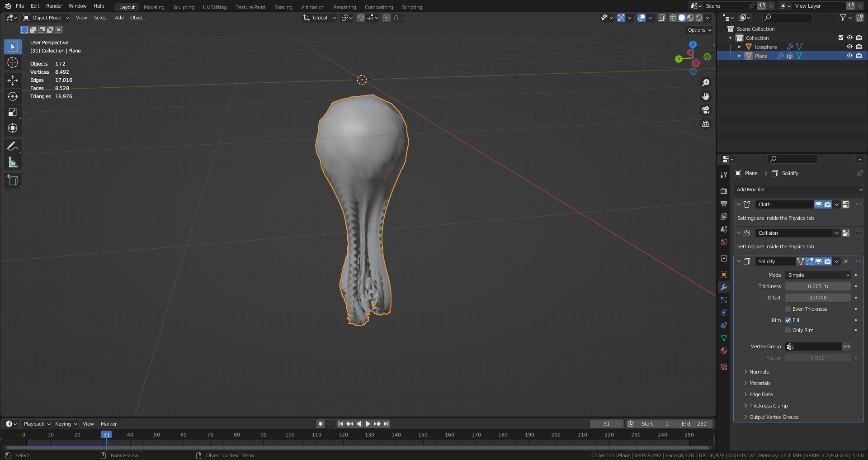Viewport: 868px width, 460px height.
Task: Open the Output properties tab
Action: [724, 204]
